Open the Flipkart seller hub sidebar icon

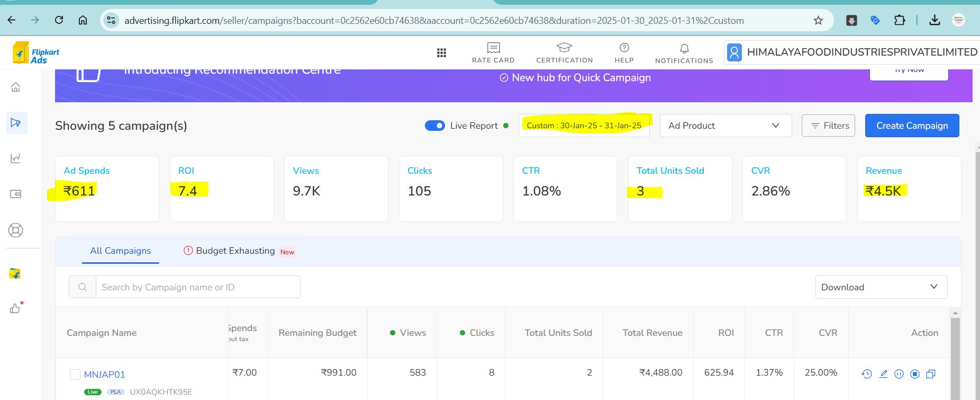click(15, 273)
